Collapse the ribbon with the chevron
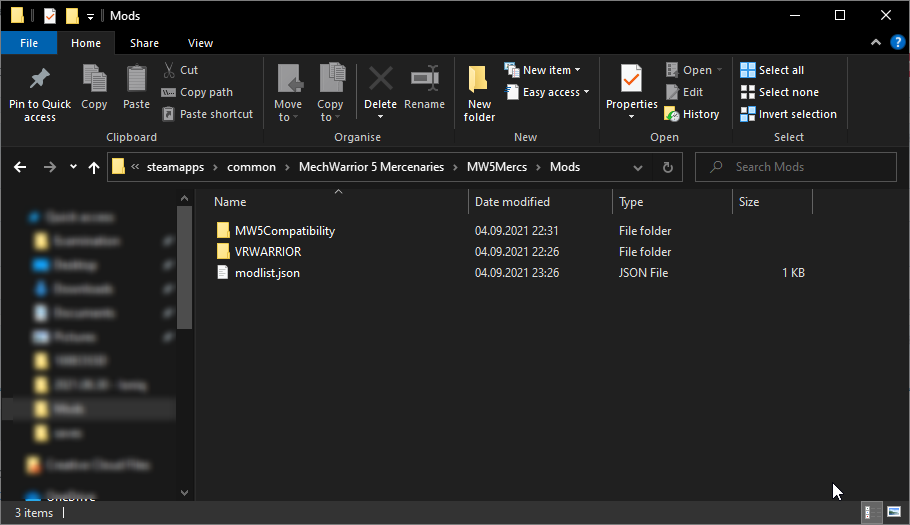Viewport: 910px width, 525px height. [876, 42]
